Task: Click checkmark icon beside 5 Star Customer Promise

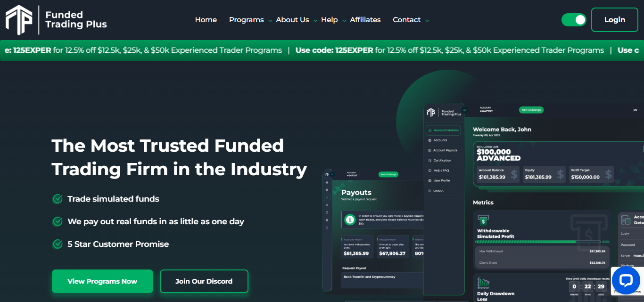Action: tap(58, 244)
